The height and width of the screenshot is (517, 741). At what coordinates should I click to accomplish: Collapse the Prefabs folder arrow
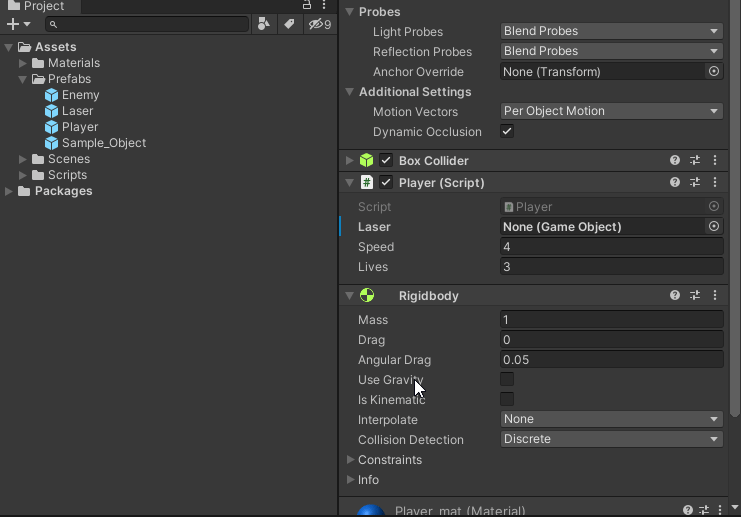[x=22, y=79]
